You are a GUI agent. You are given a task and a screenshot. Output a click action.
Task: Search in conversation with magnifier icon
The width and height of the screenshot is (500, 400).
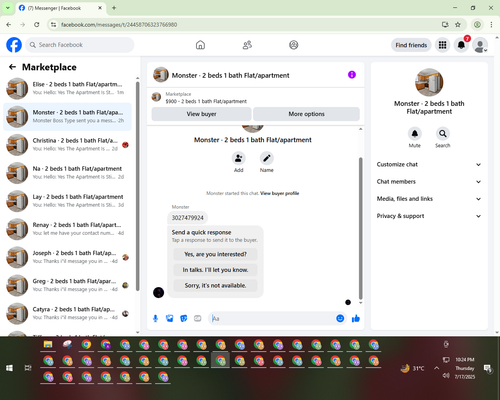(x=443, y=134)
